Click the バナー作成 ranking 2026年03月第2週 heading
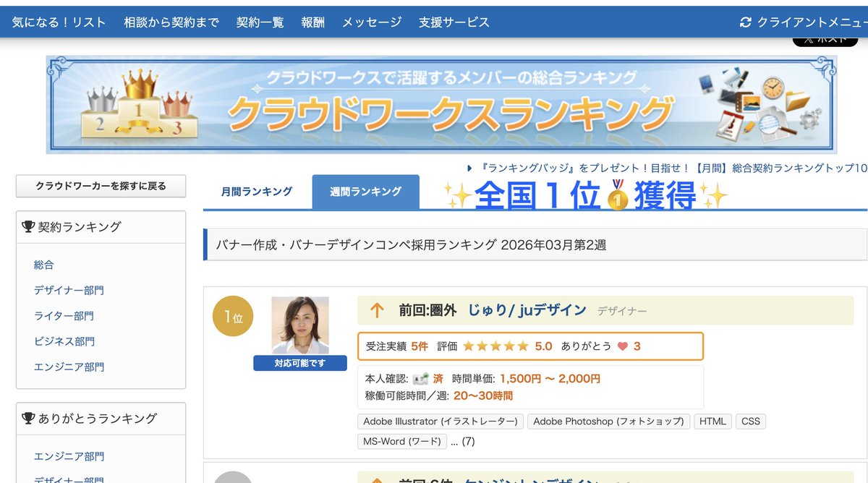 (x=412, y=245)
